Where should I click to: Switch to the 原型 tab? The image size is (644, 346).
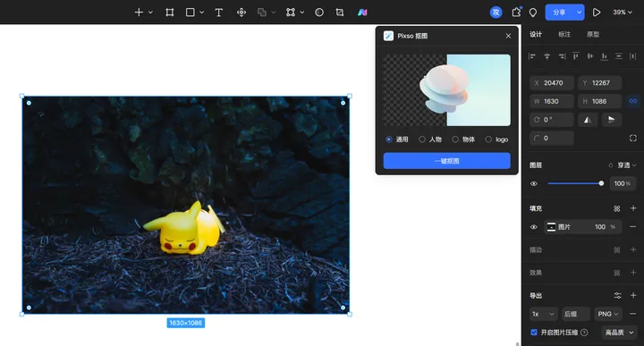(593, 35)
